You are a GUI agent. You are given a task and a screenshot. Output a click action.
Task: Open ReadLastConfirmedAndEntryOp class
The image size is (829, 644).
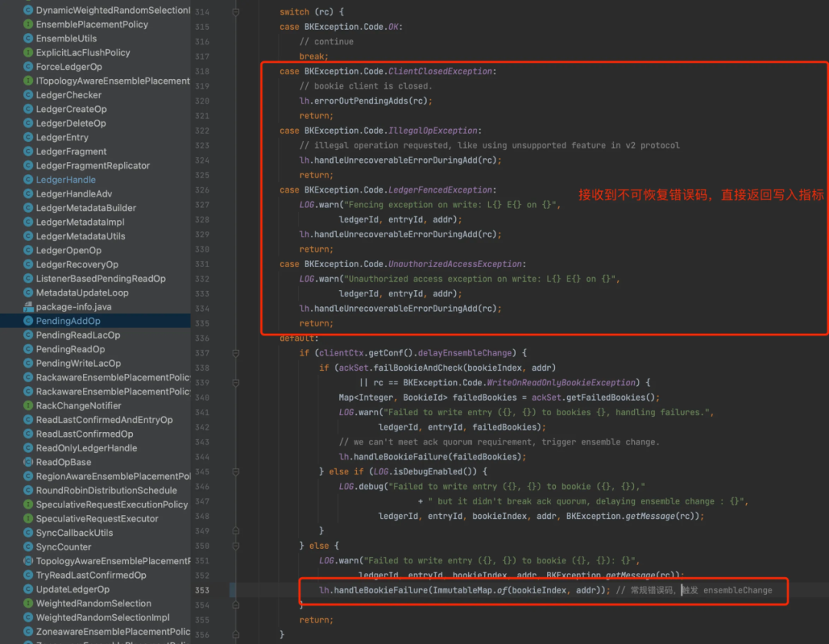104,420
